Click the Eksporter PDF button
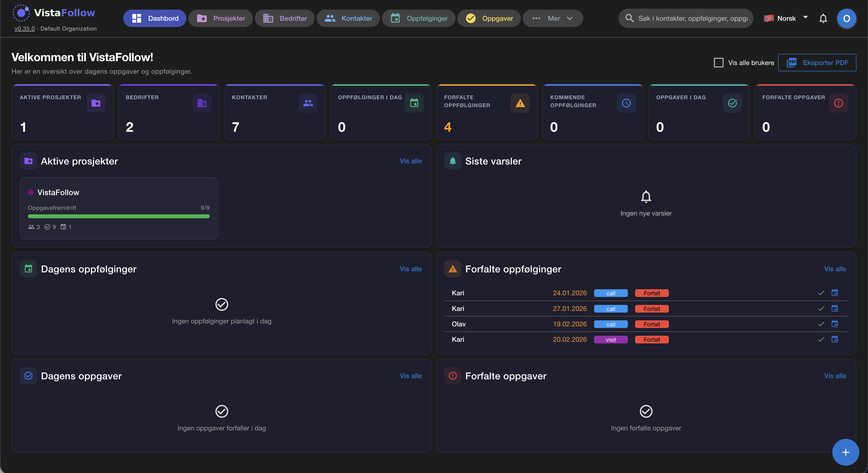 point(817,63)
